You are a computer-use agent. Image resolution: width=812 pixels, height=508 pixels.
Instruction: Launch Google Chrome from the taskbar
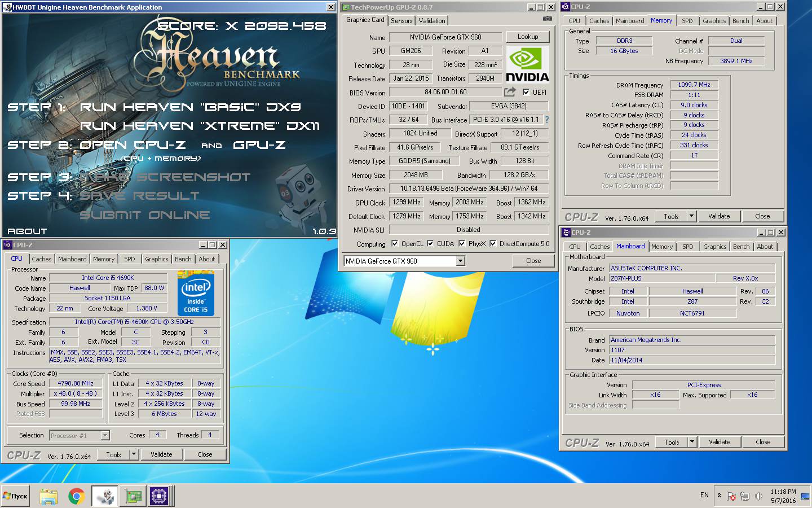coord(76,496)
